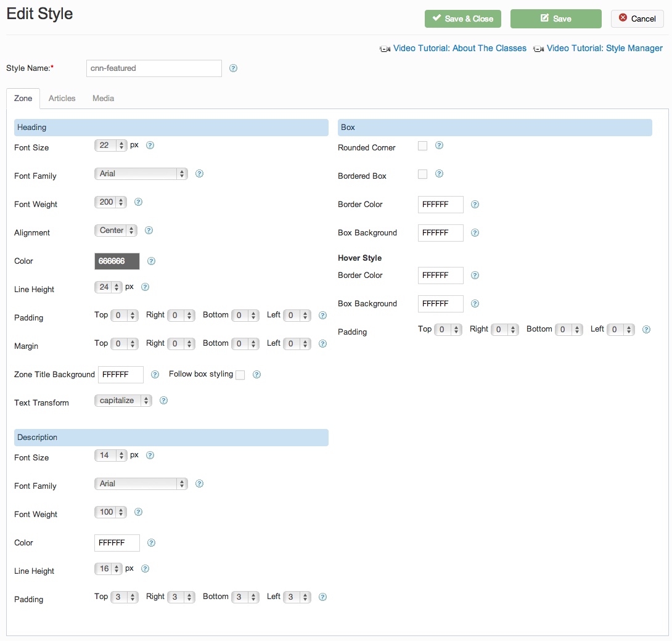The width and height of the screenshot is (672, 641).
Task: Click the green Save button
Action: 556,19
